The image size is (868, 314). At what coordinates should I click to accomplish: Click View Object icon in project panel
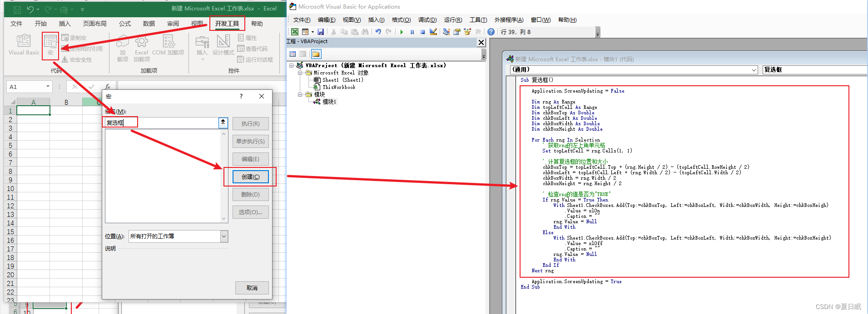point(303,54)
